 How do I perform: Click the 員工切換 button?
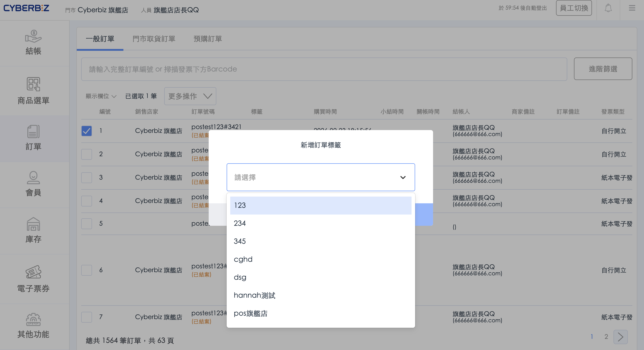tap(574, 8)
